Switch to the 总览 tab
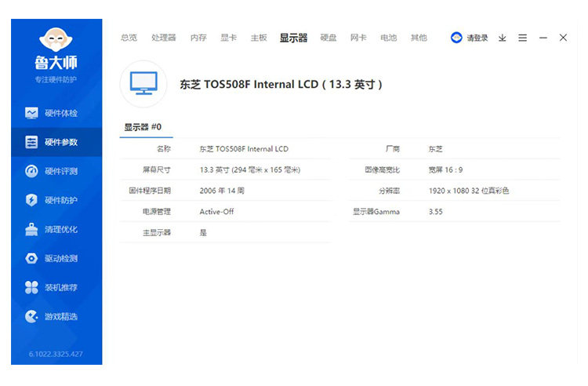 coord(129,38)
